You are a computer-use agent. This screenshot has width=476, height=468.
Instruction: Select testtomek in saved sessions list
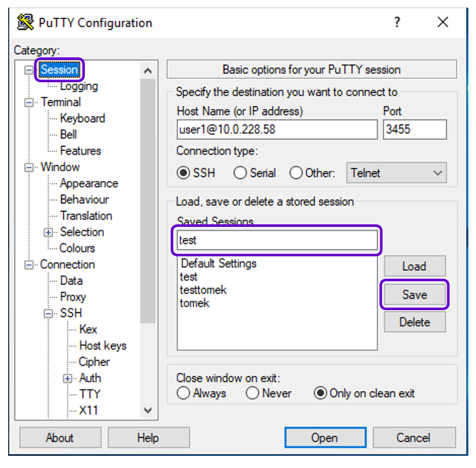203,290
